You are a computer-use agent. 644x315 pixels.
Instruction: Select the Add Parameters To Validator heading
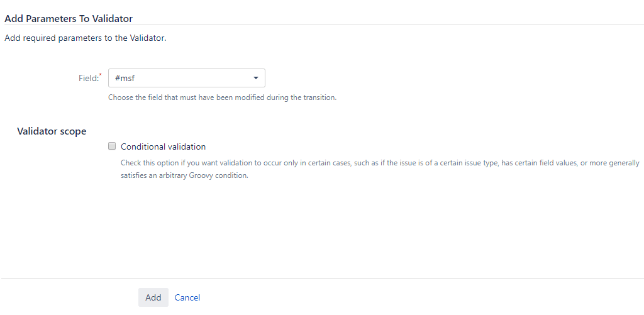(x=69, y=18)
